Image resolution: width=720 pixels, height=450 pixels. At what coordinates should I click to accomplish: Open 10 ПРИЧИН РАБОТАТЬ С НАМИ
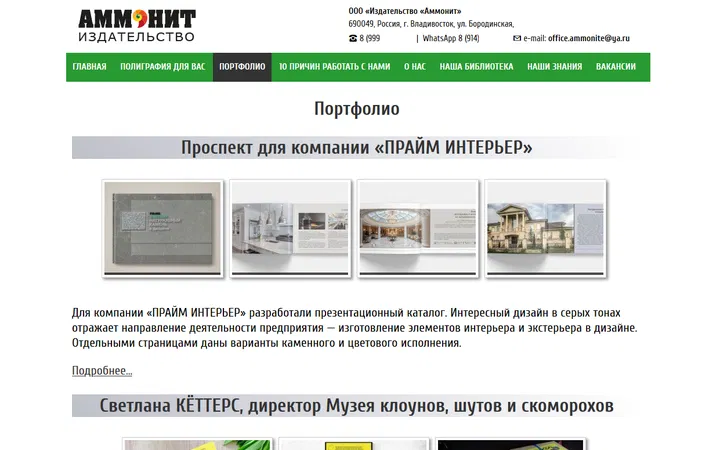coord(335,67)
